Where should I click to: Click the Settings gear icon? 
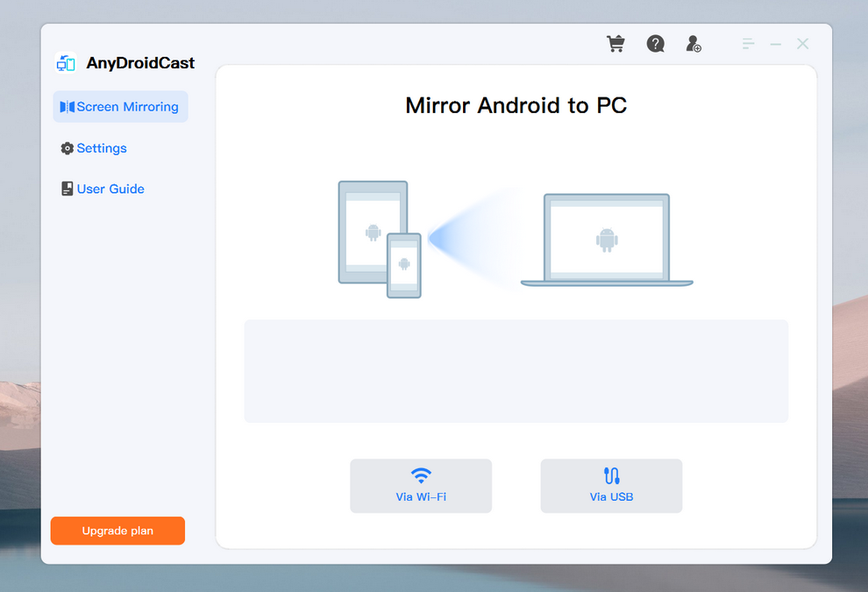point(67,148)
